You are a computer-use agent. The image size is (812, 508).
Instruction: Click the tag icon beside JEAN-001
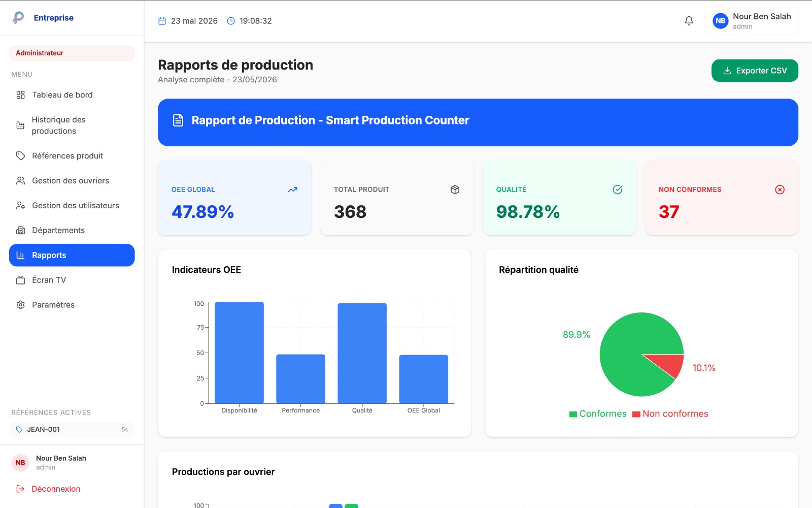pyautogui.click(x=19, y=429)
